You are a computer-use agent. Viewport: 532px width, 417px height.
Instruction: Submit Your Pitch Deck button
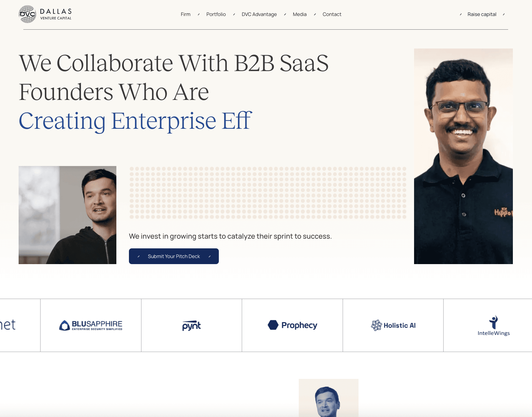174,256
